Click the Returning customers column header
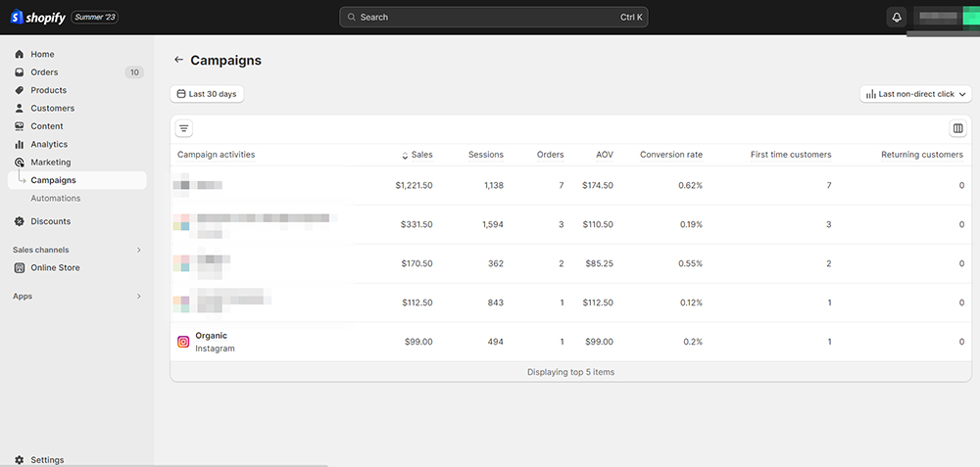This screenshot has height=467, width=980. tap(922, 155)
